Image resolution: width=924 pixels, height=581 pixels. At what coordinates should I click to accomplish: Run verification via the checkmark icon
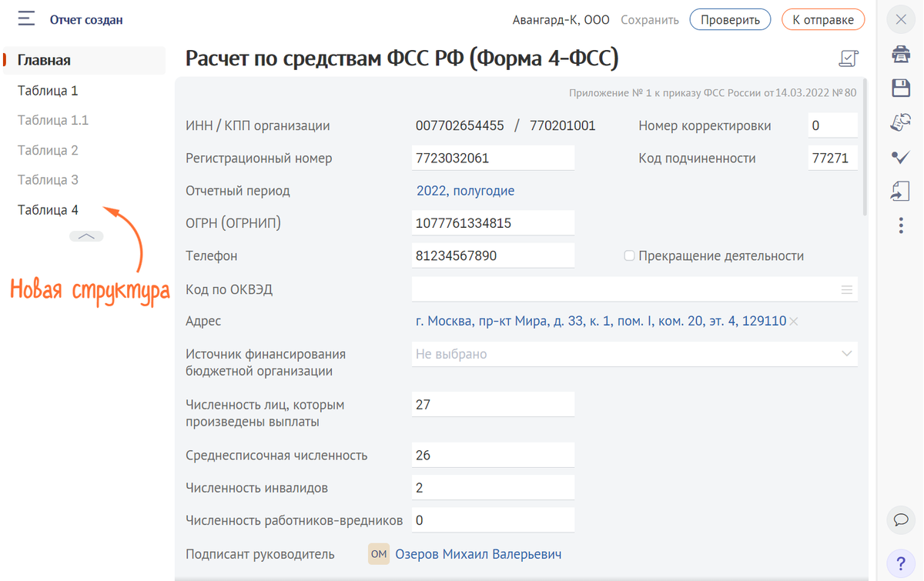coord(901,156)
